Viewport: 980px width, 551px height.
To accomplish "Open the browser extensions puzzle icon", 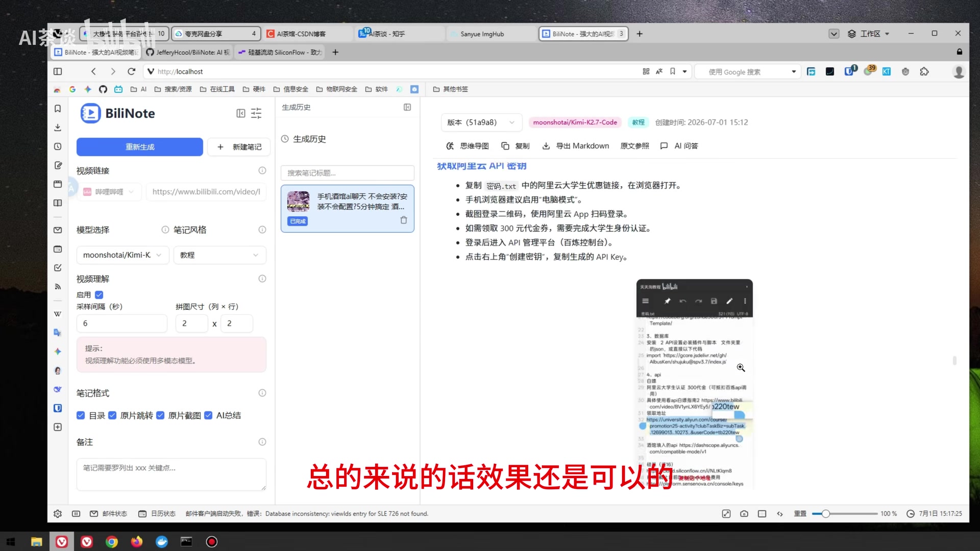I will tap(924, 71).
